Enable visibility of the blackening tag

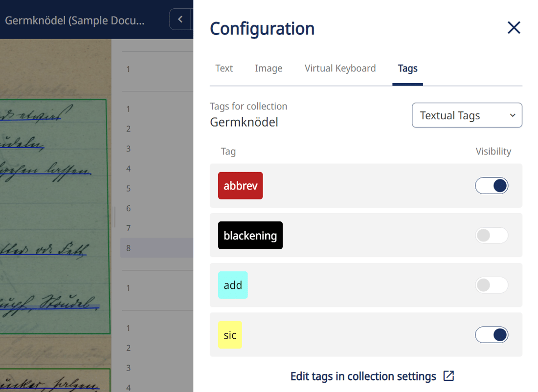(x=492, y=235)
